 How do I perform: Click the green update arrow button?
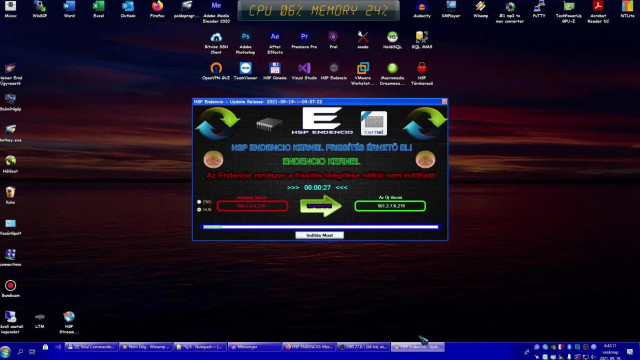pyautogui.click(x=320, y=206)
